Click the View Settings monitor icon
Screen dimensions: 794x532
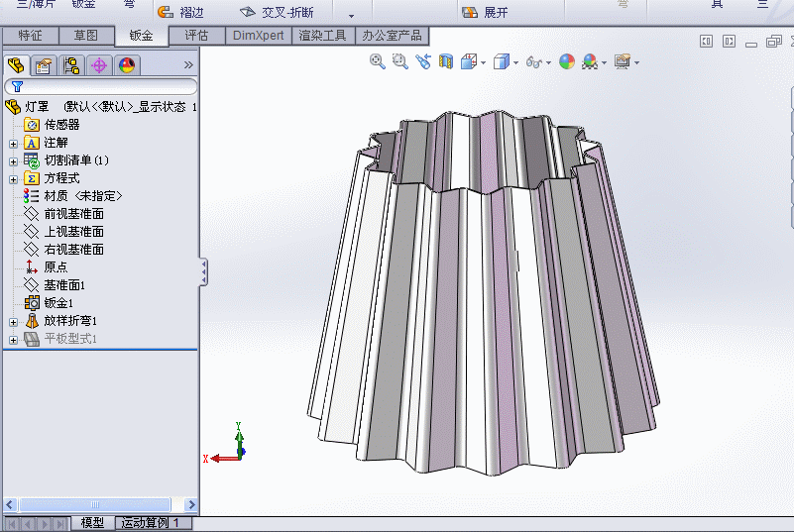pyautogui.click(x=623, y=61)
